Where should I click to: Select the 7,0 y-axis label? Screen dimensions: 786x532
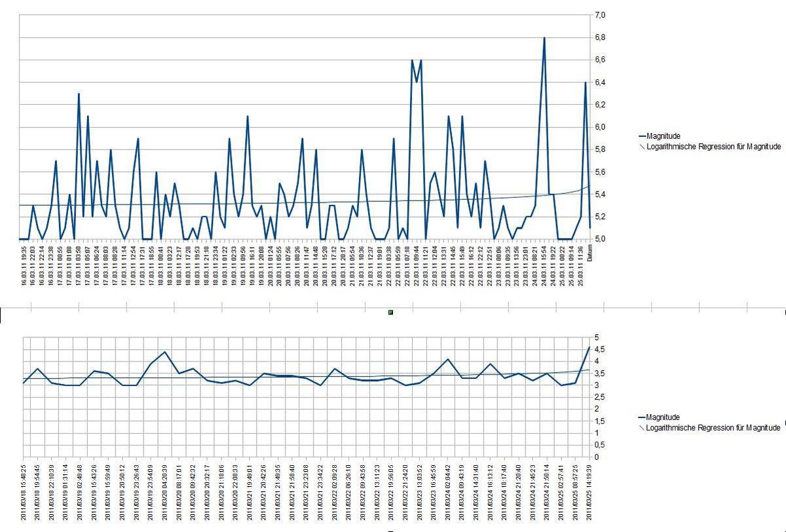[599, 14]
